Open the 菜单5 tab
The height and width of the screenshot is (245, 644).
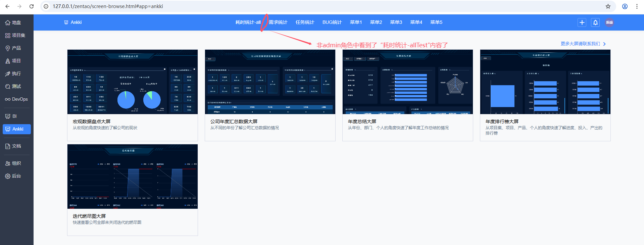click(436, 22)
